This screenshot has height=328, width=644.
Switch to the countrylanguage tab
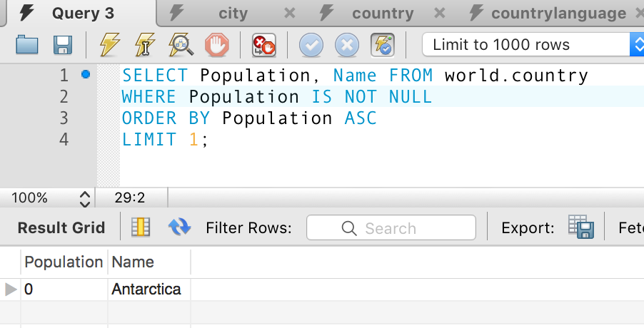(558, 14)
